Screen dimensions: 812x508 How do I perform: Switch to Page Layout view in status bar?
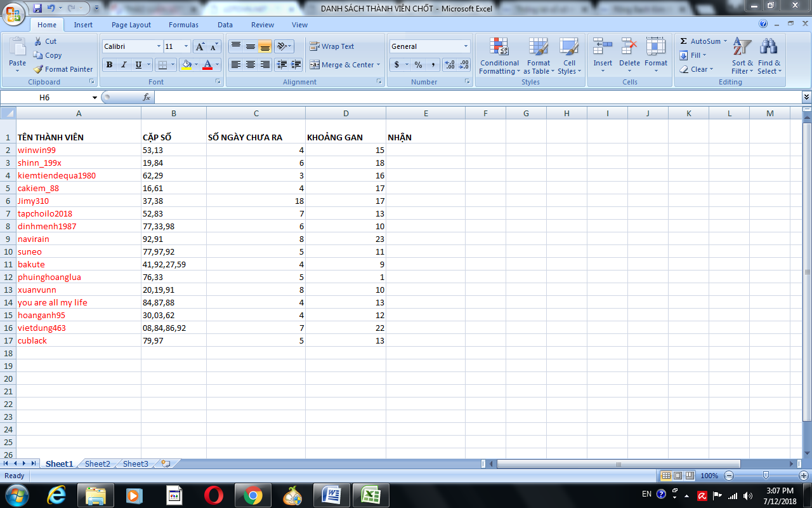point(678,476)
